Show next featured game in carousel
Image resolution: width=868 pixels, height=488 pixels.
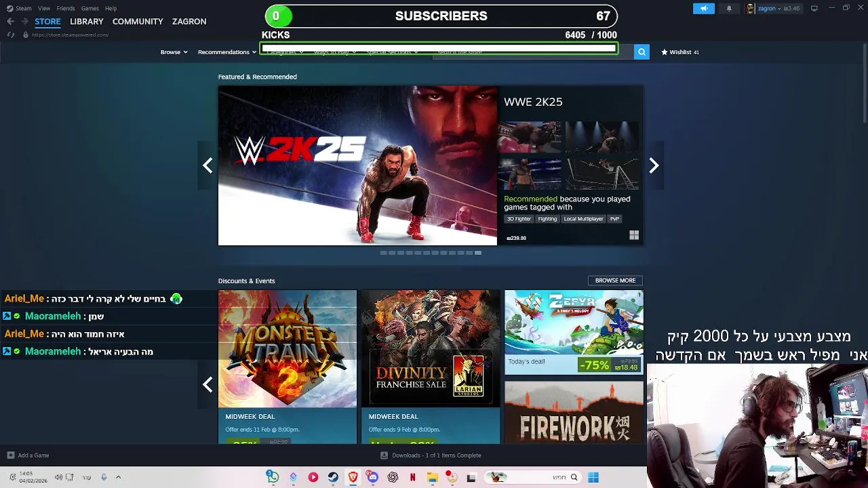coord(654,165)
